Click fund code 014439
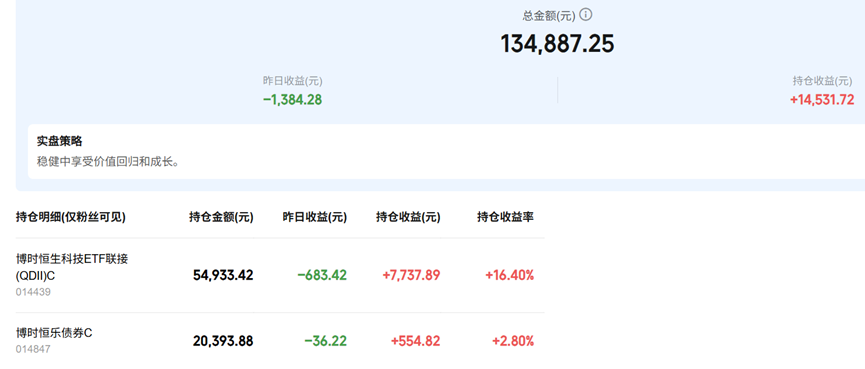Viewport: 865px width, 369px height. tap(33, 292)
